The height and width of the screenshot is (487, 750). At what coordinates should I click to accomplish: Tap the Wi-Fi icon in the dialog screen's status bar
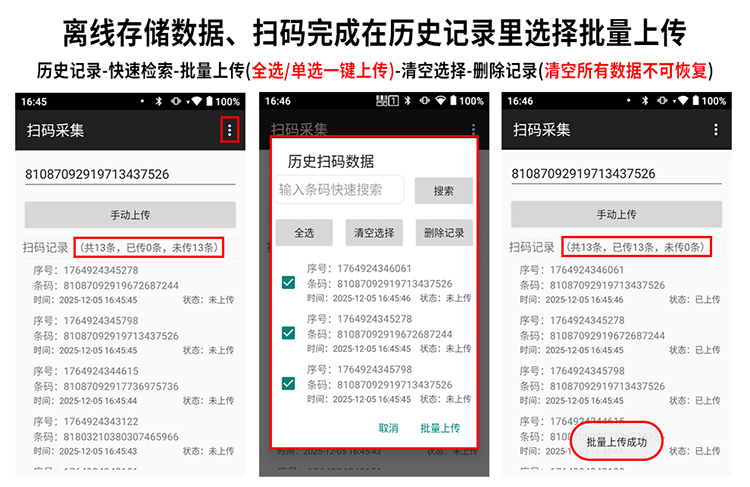click(x=441, y=101)
